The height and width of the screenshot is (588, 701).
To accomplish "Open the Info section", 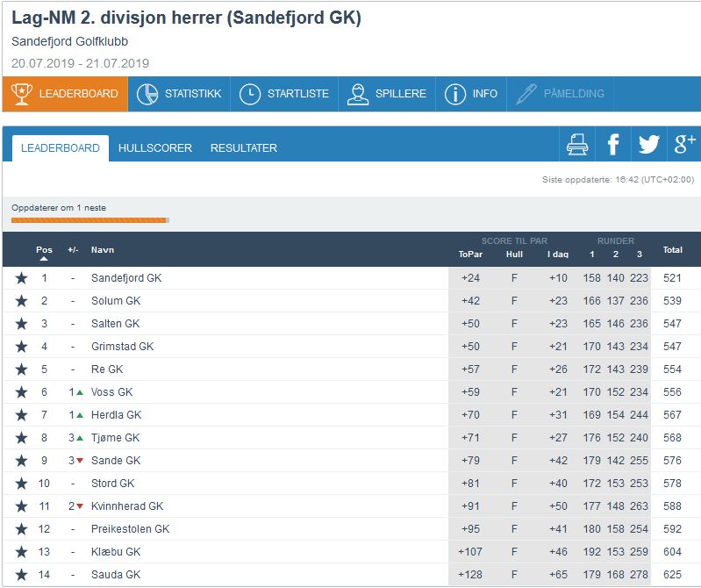I will [x=471, y=94].
